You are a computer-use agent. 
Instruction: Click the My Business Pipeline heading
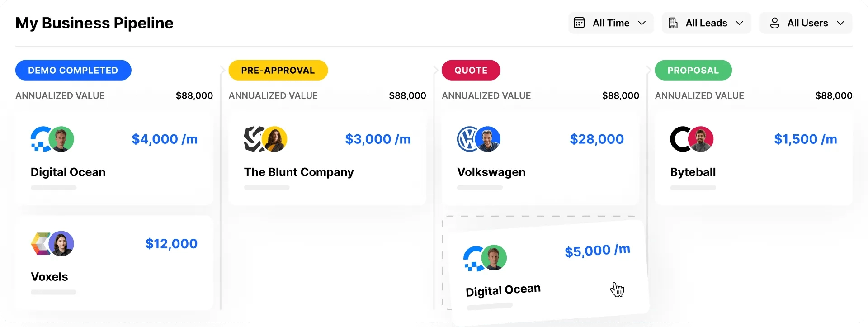click(94, 23)
